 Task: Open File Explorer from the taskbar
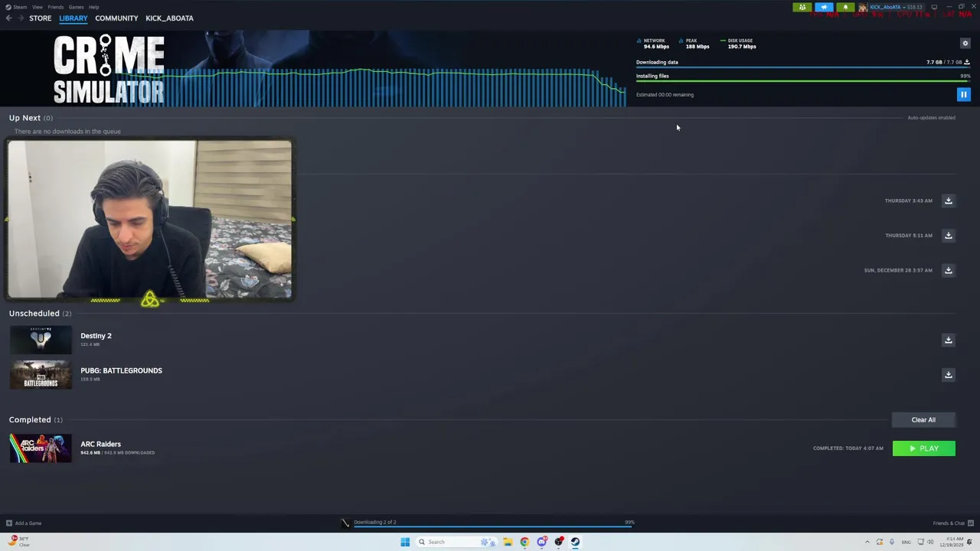click(x=508, y=542)
